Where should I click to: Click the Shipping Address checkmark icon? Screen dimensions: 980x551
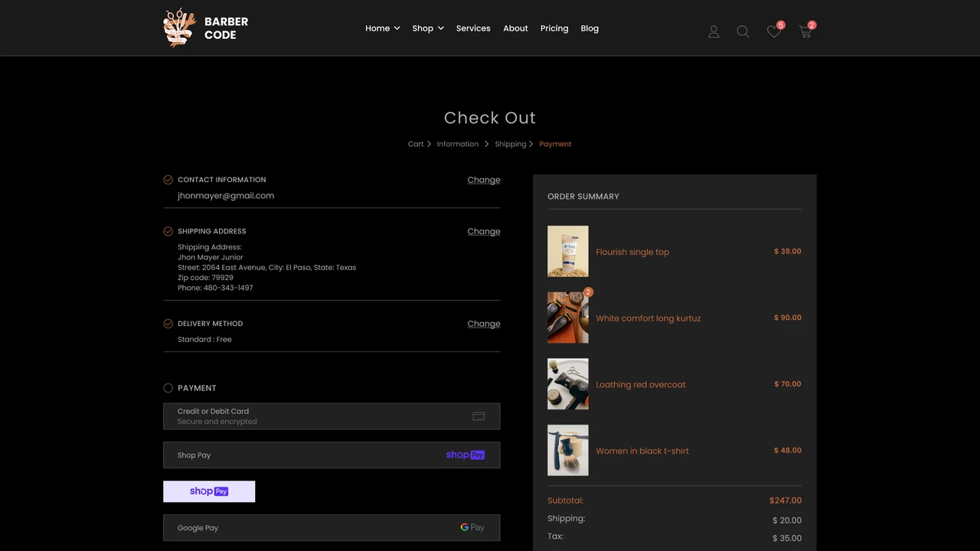(x=168, y=231)
